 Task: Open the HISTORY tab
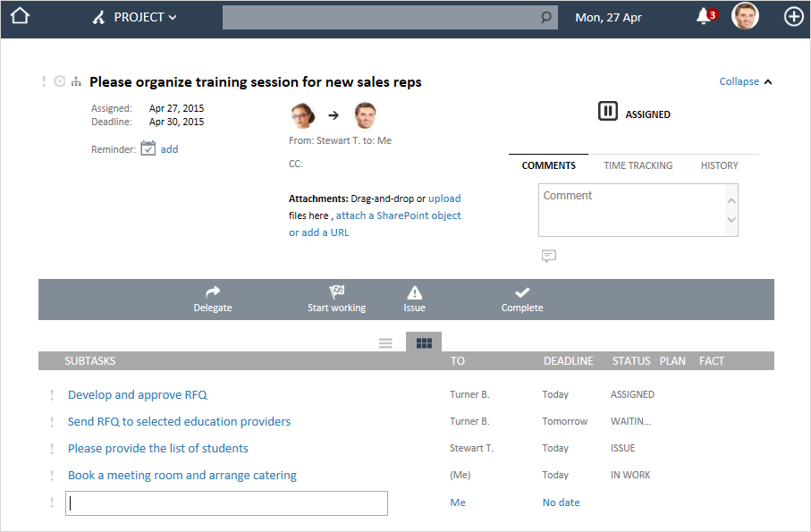719,165
